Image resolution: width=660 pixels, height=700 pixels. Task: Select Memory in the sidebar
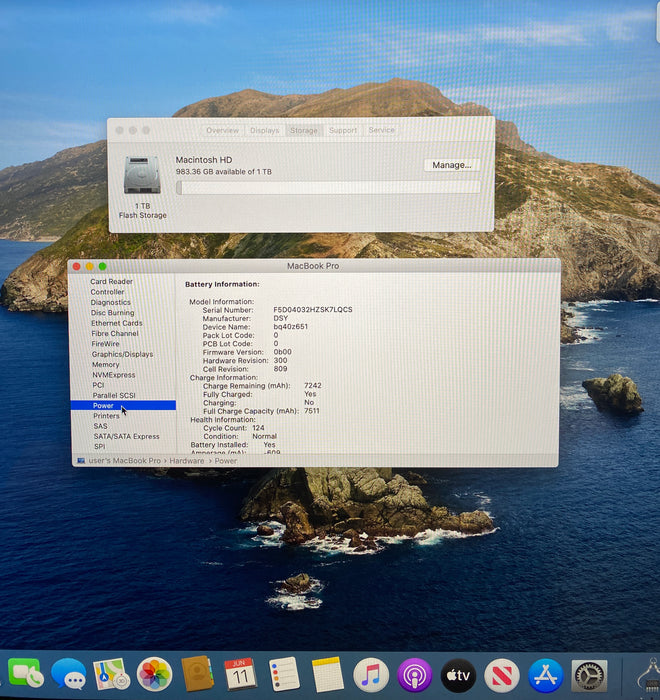coord(105,364)
